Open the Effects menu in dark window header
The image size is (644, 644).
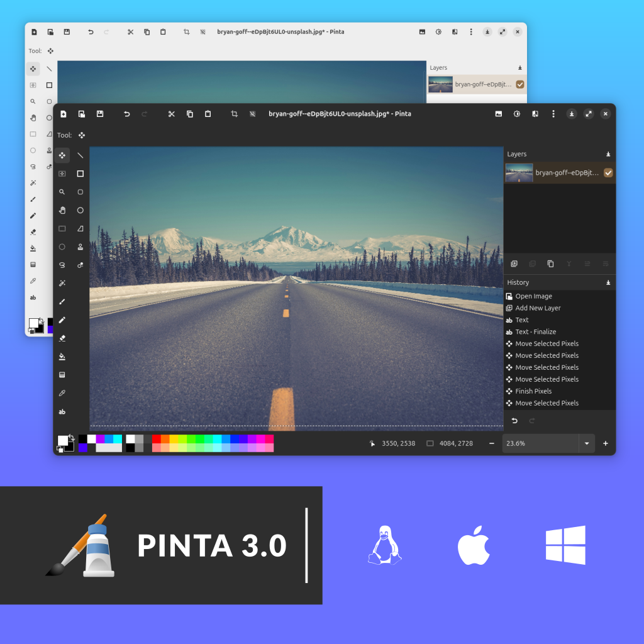click(x=535, y=114)
